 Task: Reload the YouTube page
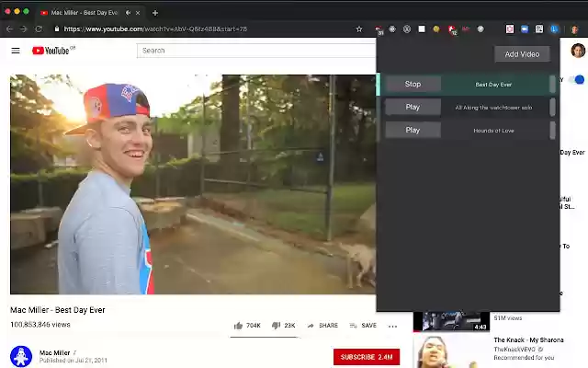tap(39, 29)
